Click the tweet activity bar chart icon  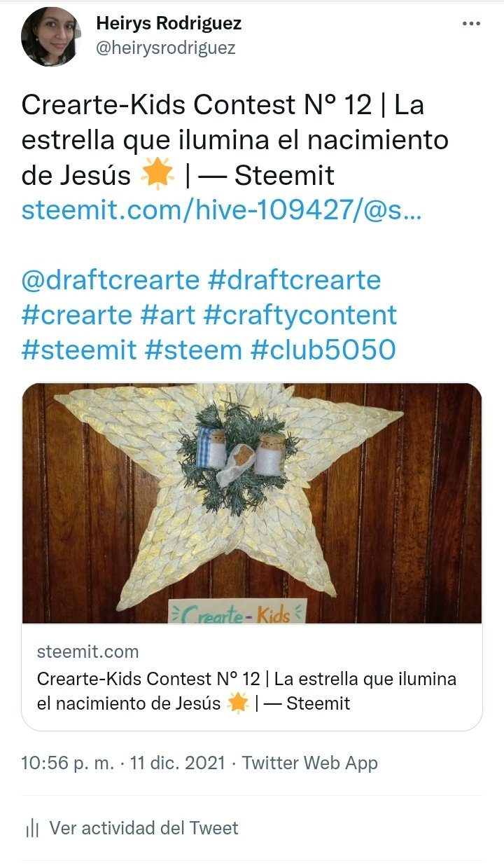click(x=31, y=829)
